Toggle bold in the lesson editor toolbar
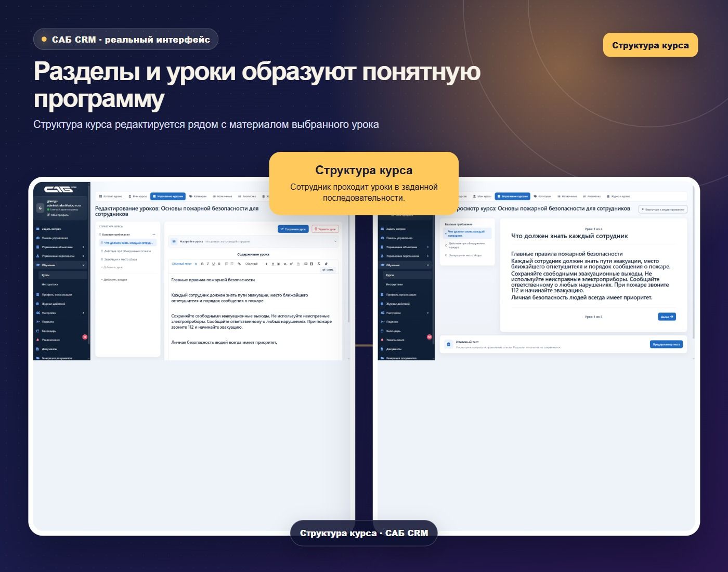 [202, 264]
